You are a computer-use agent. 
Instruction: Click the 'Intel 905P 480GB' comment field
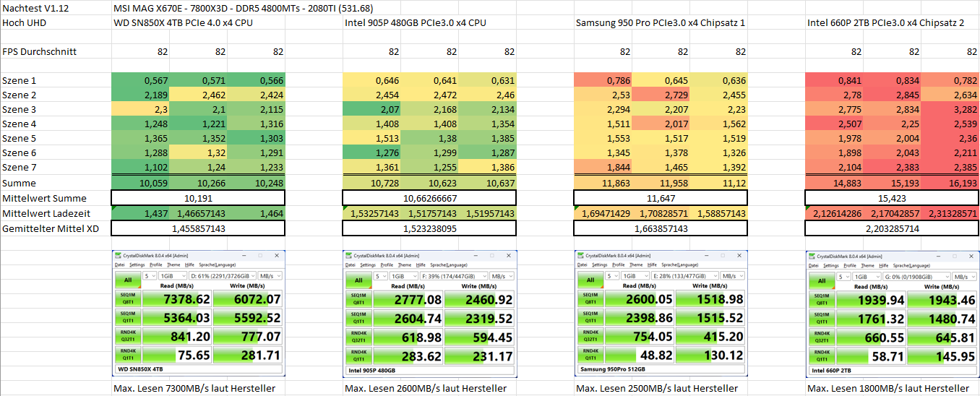click(x=431, y=370)
